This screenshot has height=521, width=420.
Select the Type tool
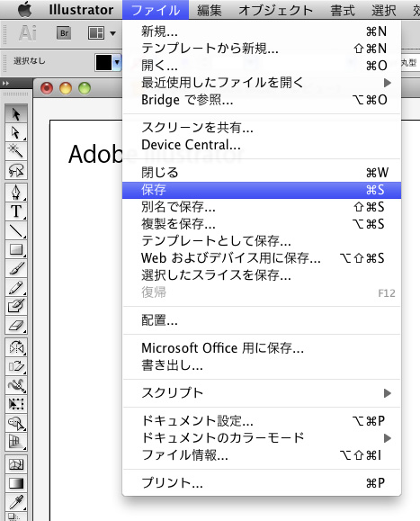tap(16, 211)
